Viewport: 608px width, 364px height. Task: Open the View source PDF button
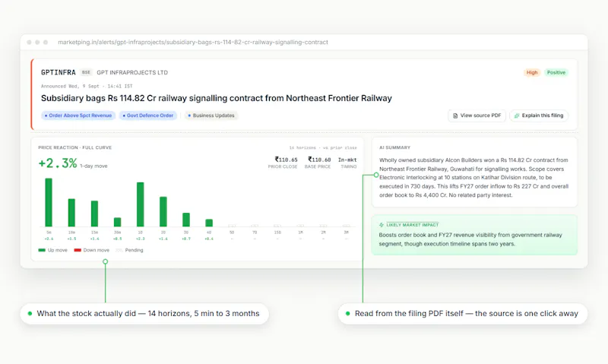pos(477,116)
